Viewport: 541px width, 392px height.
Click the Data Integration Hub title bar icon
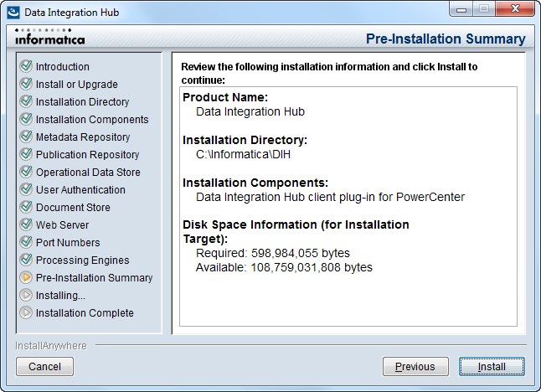pos(13,13)
